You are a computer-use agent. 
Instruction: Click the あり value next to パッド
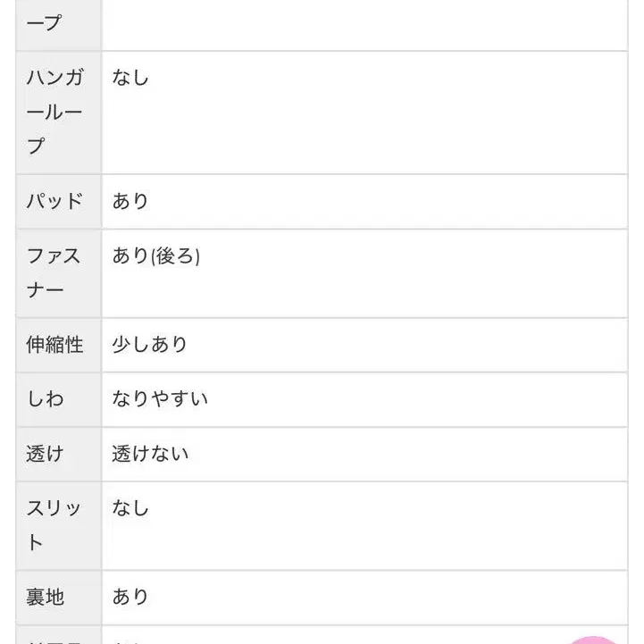point(130,201)
